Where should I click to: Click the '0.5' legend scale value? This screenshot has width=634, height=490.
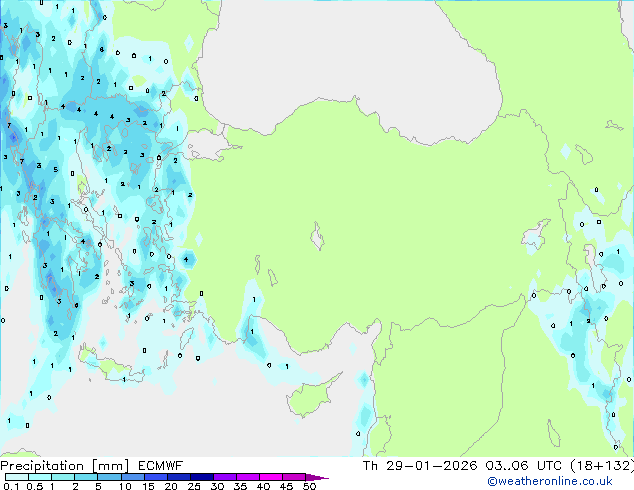[x=34, y=486]
